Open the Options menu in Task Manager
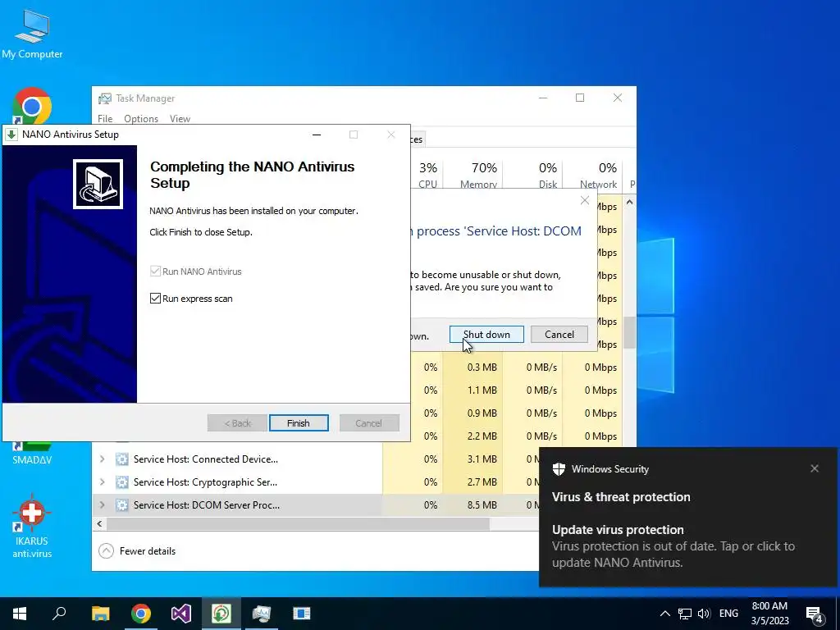This screenshot has width=840, height=630. pos(141,119)
